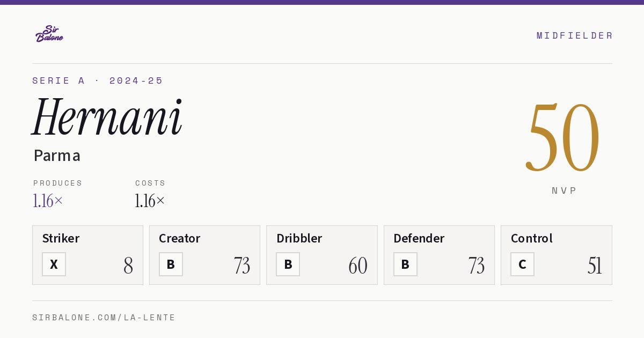This screenshot has height=338, width=644.
Task: Click the Defender B grade badge
Action: coord(405,264)
